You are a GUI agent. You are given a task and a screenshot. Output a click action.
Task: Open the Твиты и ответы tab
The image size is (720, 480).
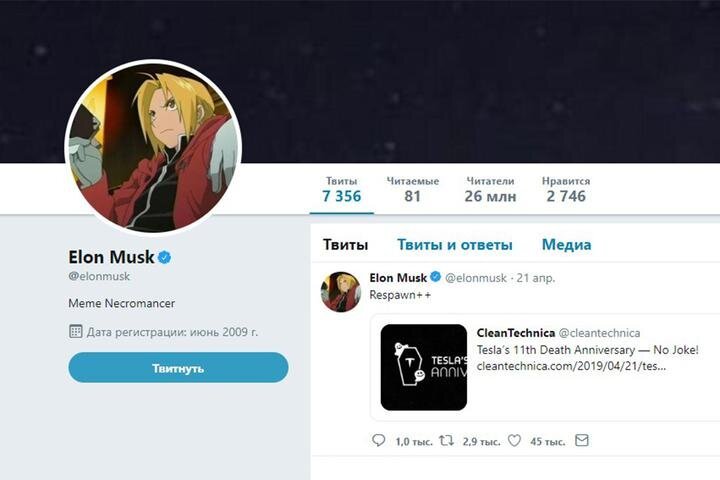pos(454,244)
